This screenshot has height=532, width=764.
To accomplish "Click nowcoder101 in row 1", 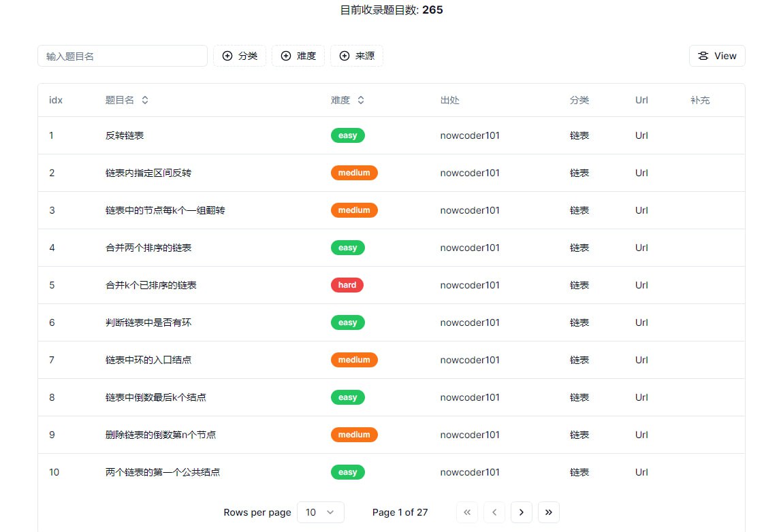I will [470, 135].
